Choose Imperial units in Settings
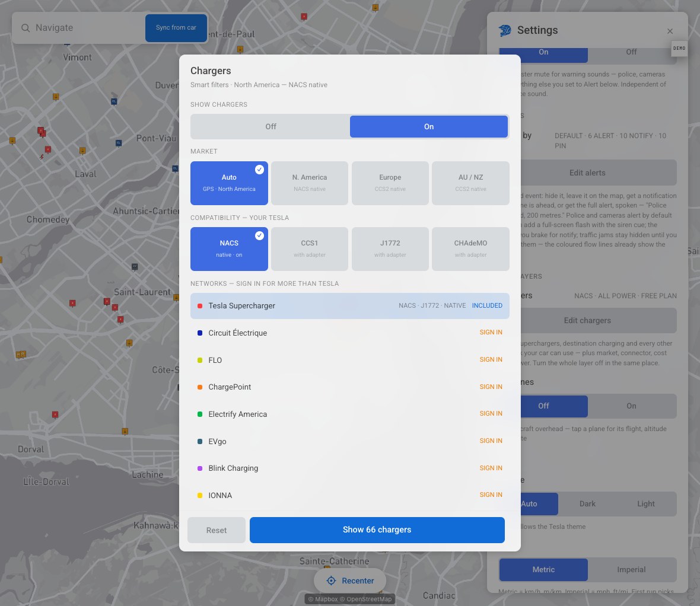The image size is (700, 606). pos(631,570)
